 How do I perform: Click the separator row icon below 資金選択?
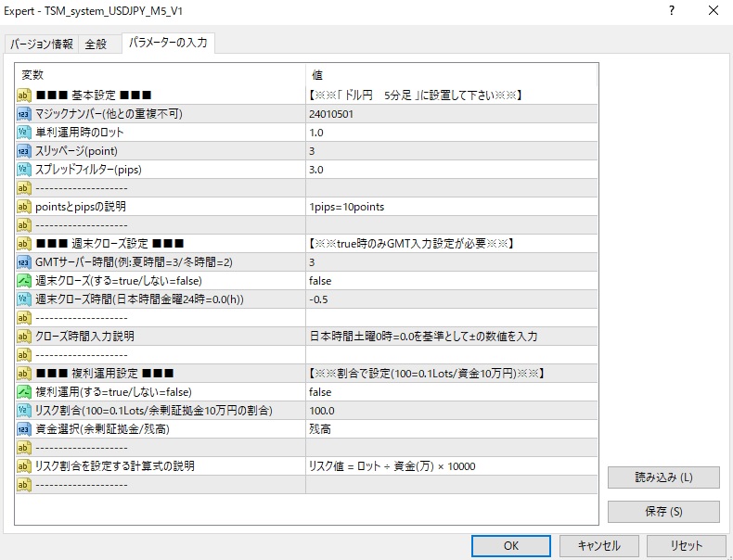click(23, 448)
